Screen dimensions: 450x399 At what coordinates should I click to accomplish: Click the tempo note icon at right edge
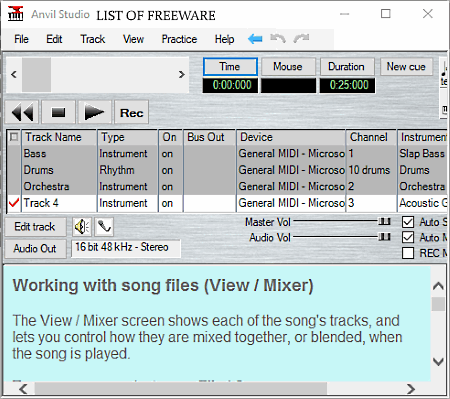point(444,73)
